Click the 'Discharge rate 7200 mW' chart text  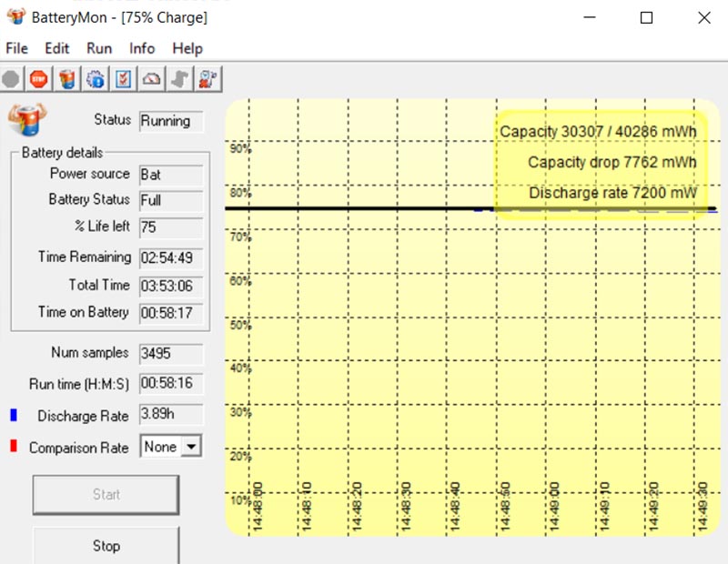(612, 193)
